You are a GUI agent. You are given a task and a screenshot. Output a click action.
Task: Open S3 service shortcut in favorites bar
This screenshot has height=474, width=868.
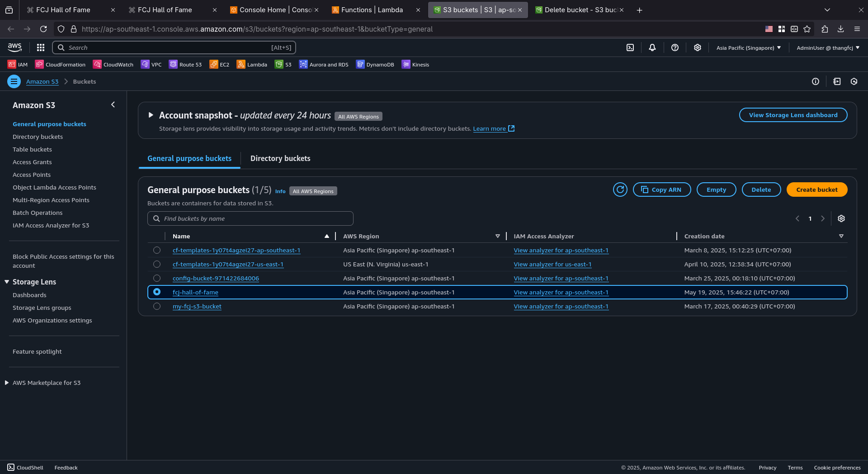point(283,65)
